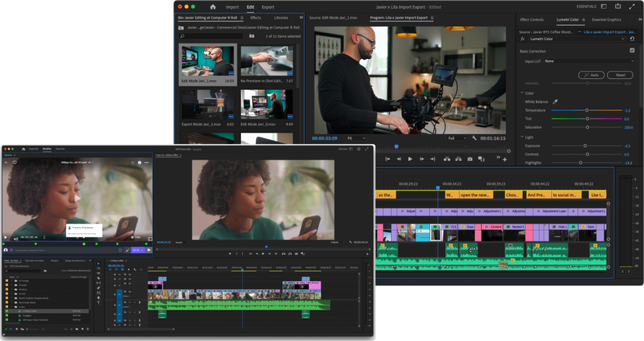Viewport: 644px width, 341px height.
Task: Open the Fit zoom level dropdown
Action: (x=356, y=138)
